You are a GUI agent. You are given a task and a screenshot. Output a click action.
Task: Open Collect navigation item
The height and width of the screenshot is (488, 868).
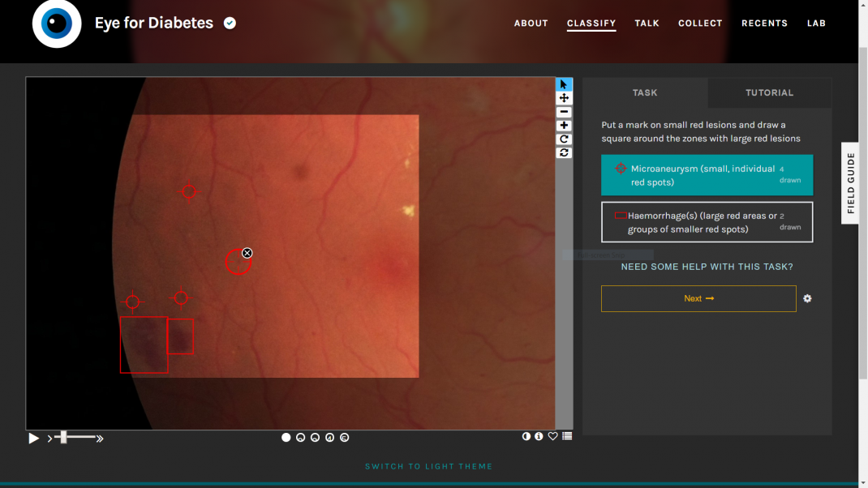click(700, 24)
